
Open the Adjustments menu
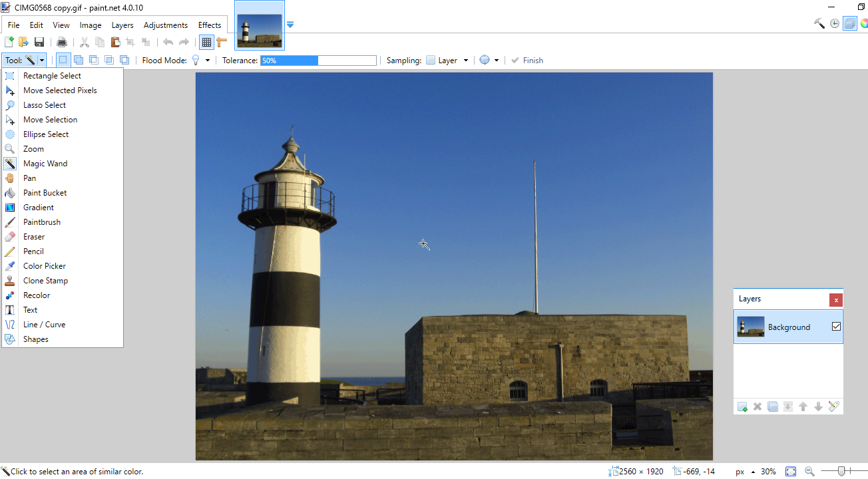click(165, 25)
